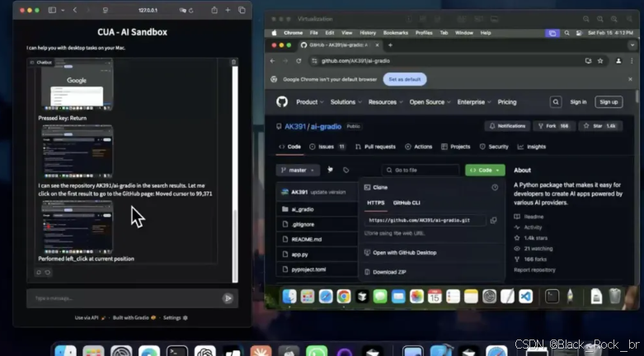Open Spotlight search in VM menu bar
This screenshot has height=356, width=644.
pyautogui.click(x=566, y=33)
